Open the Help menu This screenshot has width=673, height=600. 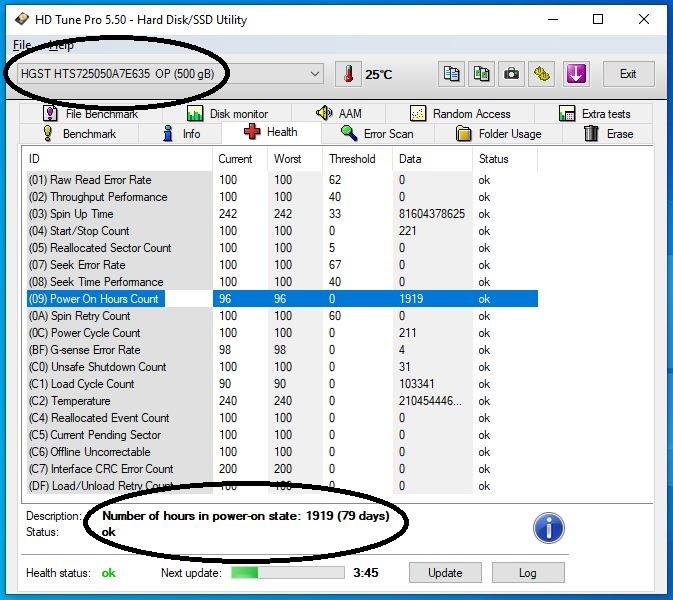pyautogui.click(x=61, y=45)
